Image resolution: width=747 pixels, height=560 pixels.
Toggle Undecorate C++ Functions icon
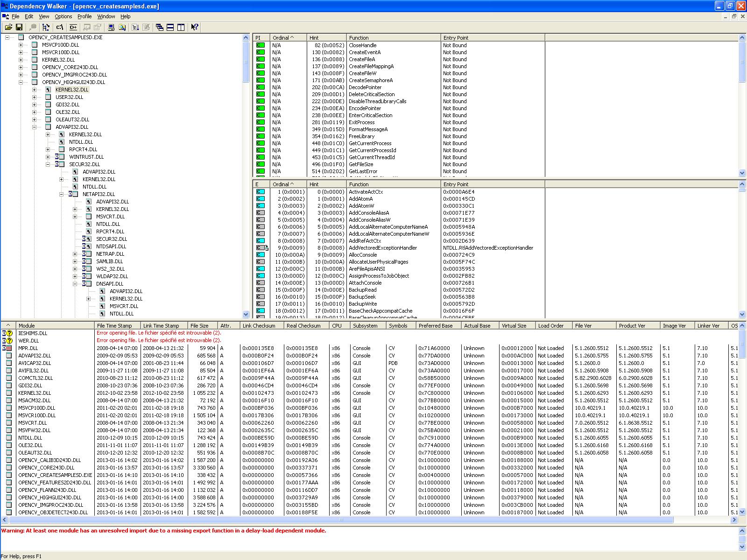(73, 27)
